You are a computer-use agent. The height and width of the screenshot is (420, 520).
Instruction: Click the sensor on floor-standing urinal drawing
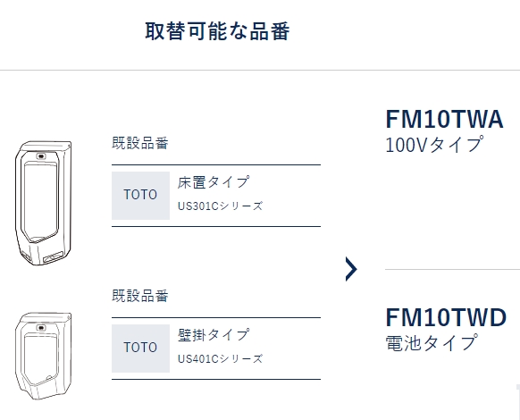(x=41, y=155)
